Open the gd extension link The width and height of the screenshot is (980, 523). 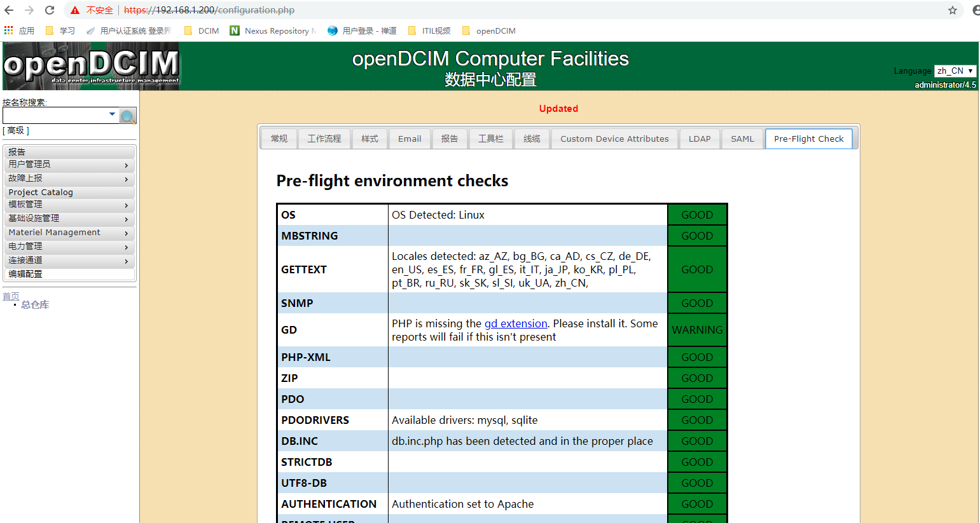(x=516, y=323)
